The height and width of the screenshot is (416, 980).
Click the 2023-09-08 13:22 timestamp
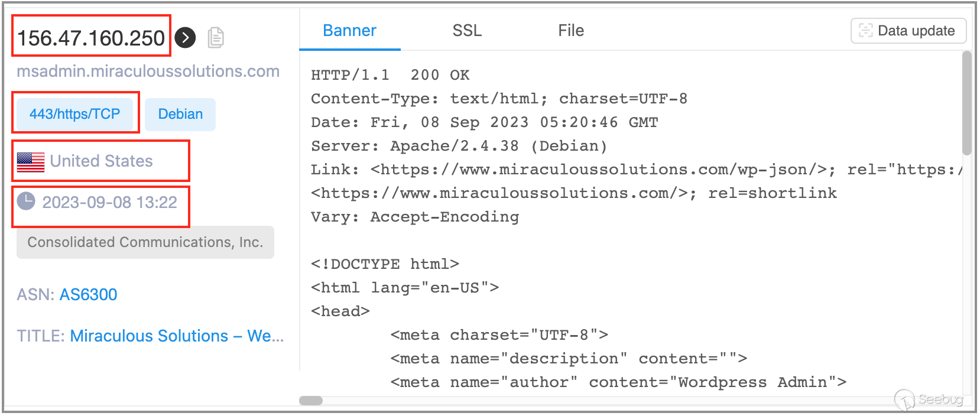coord(109,203)
